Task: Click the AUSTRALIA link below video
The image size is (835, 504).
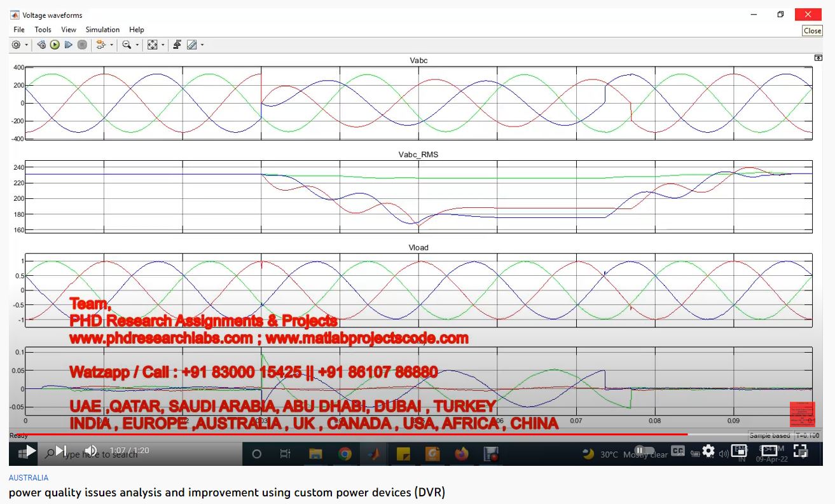Action: [28, 477]
